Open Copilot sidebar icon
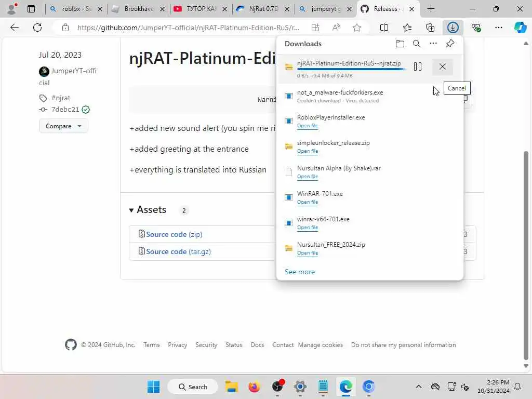This screenshot has height=399, width=532. pyautogui.click(x=520, y=28)
